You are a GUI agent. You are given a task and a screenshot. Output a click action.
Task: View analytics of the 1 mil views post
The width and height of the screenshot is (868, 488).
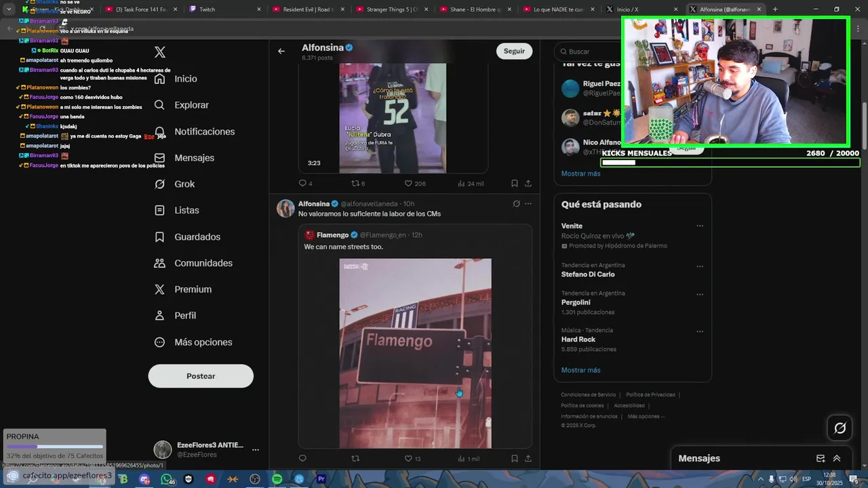click(x=469, y=459)
